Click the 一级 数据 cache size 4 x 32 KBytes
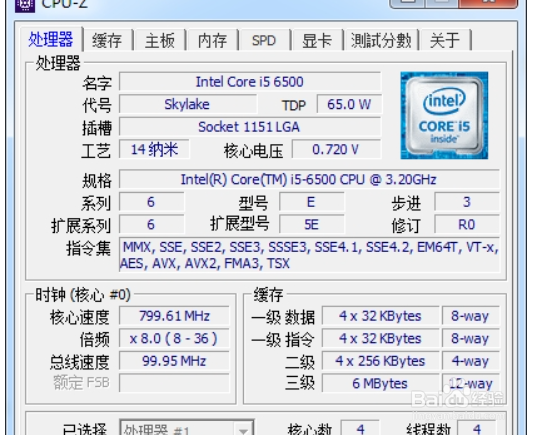The image size is (536, 435). (380, 316)
